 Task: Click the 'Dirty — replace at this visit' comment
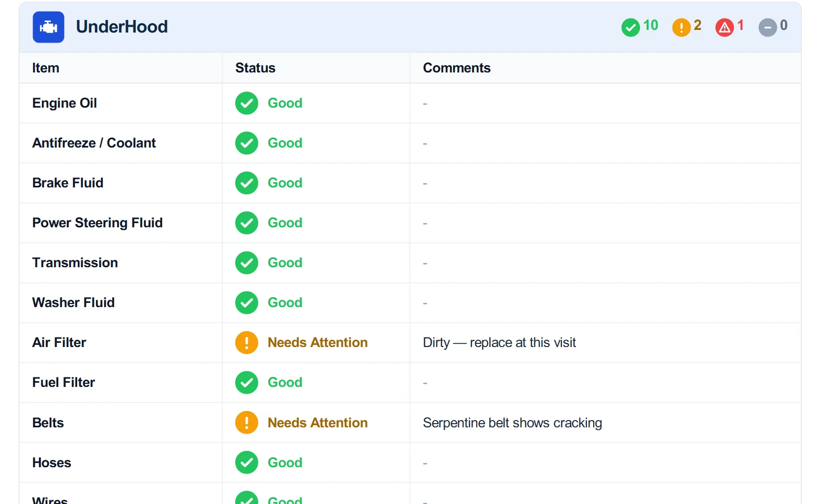click(499, 342)
